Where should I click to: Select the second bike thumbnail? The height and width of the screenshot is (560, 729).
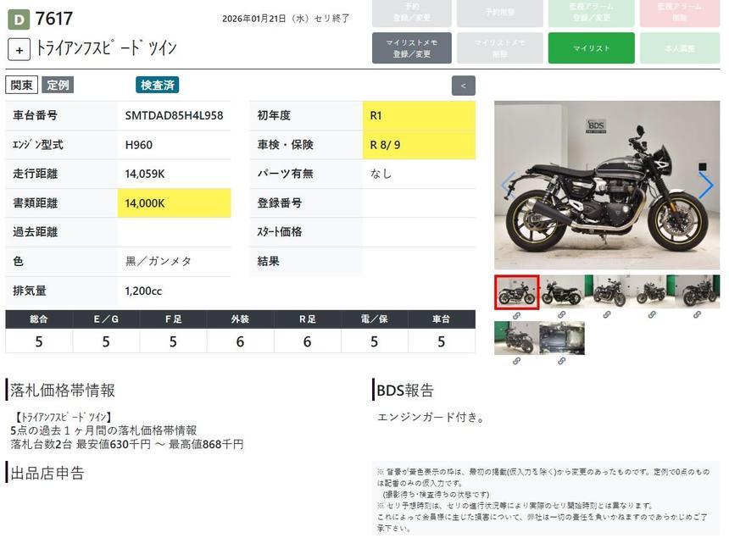561,292
